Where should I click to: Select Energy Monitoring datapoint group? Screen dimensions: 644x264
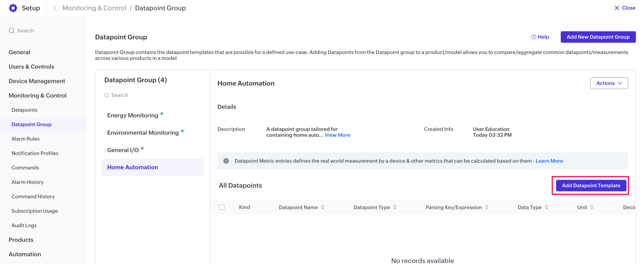(x=133, y=115)
